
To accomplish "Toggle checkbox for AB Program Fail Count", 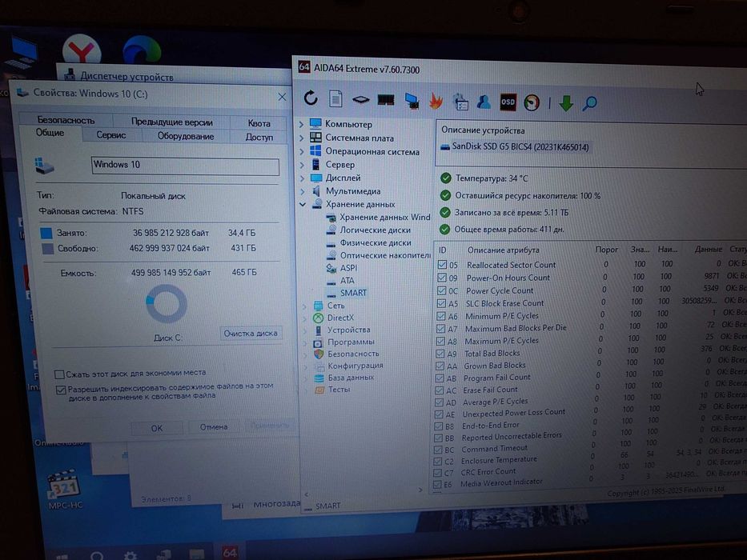I will coord(439,378).
